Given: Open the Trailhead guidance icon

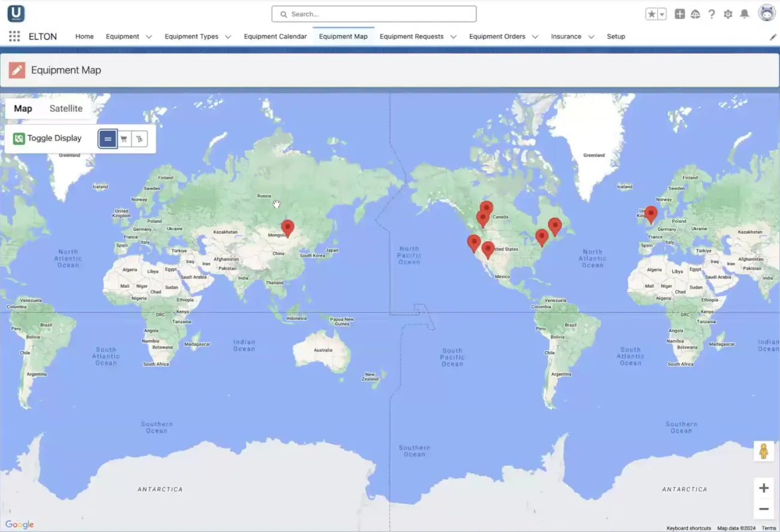Looking at the screenshot, I should (695, 14).
